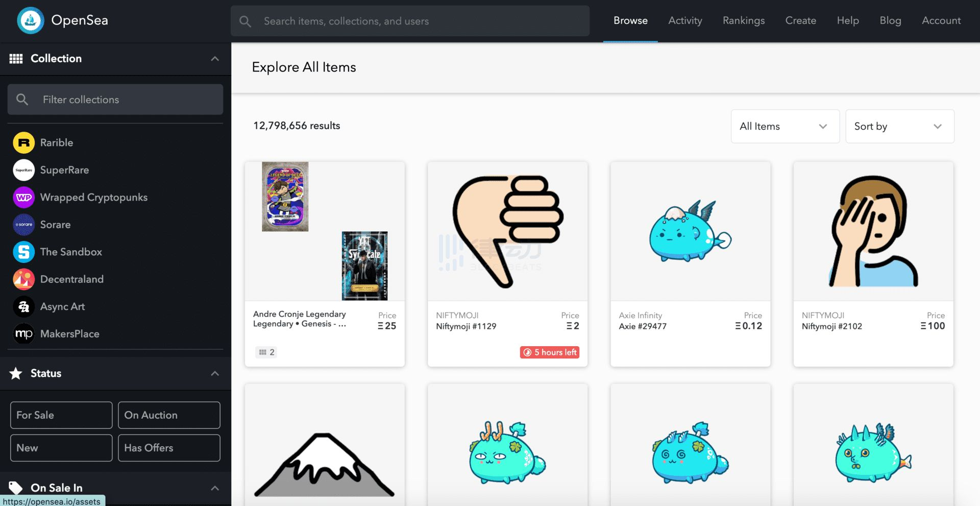Image resolution: width=980 pixels, height=506 pixels.
Task: Toggle the On Auction status filter
Action: pyautogui.click(x=169, y=415)
